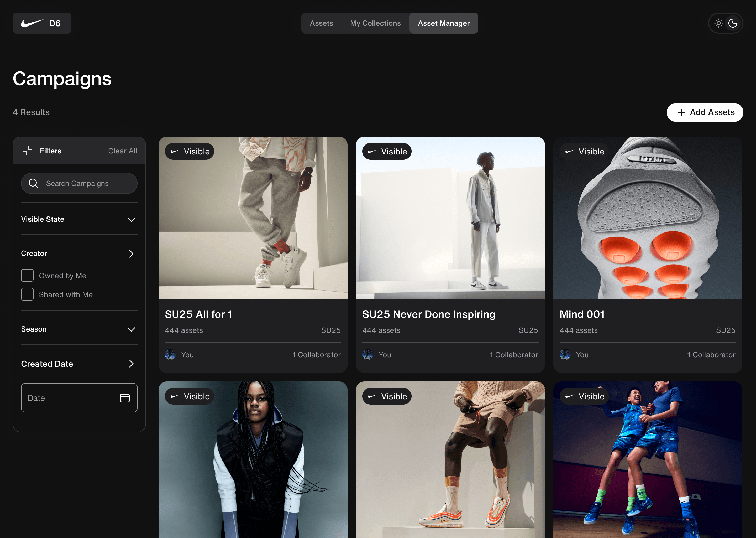Image resolution: width=756 pixels, height=538 pixels.
Task: Expand the Visible State filter
Action: [x=131, y=219]
